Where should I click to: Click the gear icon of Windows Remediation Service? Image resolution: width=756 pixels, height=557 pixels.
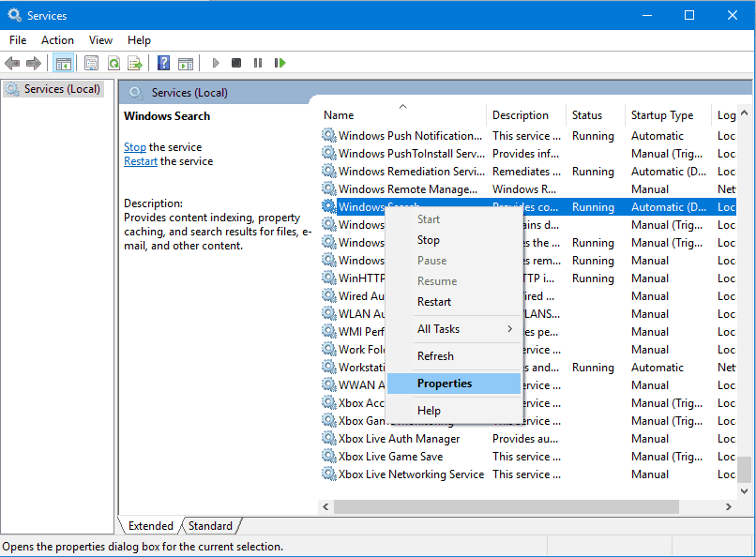329,171
